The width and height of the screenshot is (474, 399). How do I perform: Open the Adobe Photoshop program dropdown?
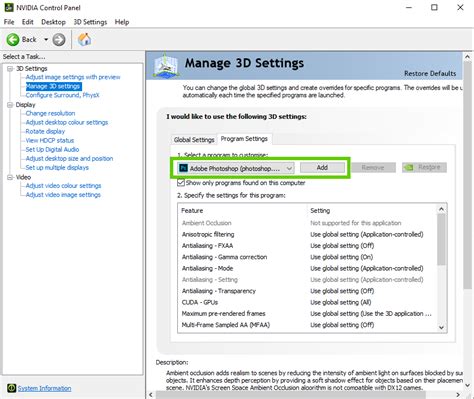[235, 168]
